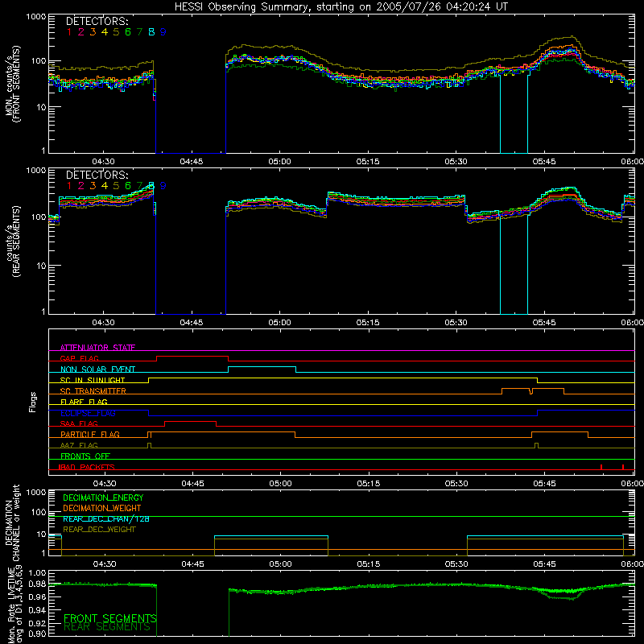
Task: Click 05:45 time tick under Flags panel
Action: click(x=545, y=484)
